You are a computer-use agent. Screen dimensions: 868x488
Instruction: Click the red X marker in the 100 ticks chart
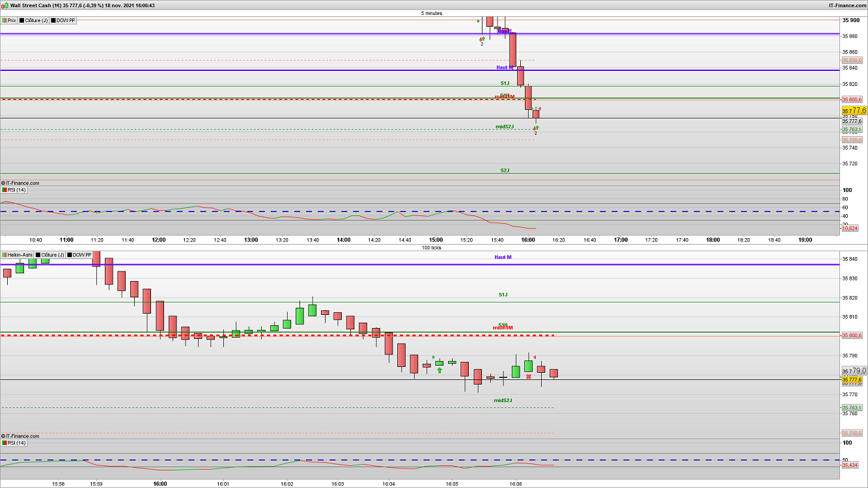pos(529,376)
